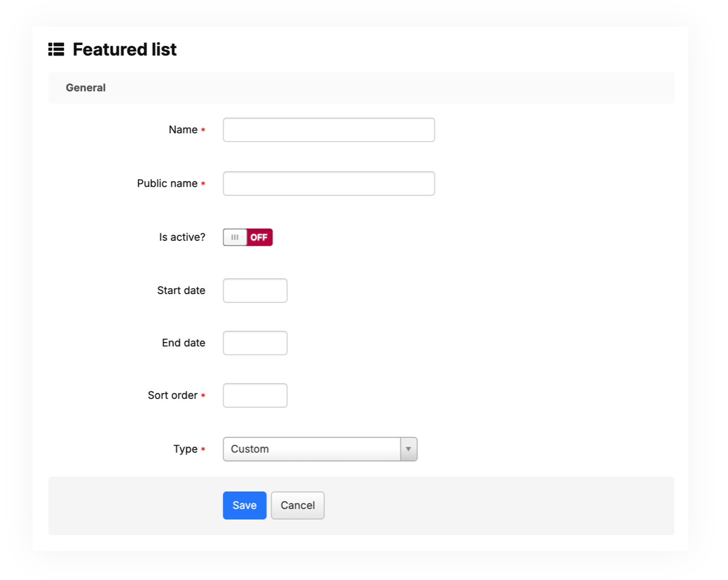
Task: Select the End date input box
Action: pyautogui.click(x=255, y=343)
